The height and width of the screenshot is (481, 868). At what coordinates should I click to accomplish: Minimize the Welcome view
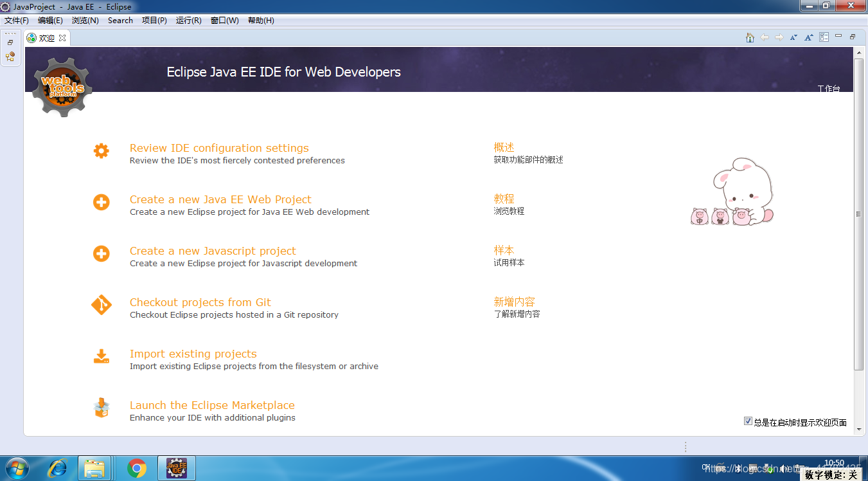(838, 37)
